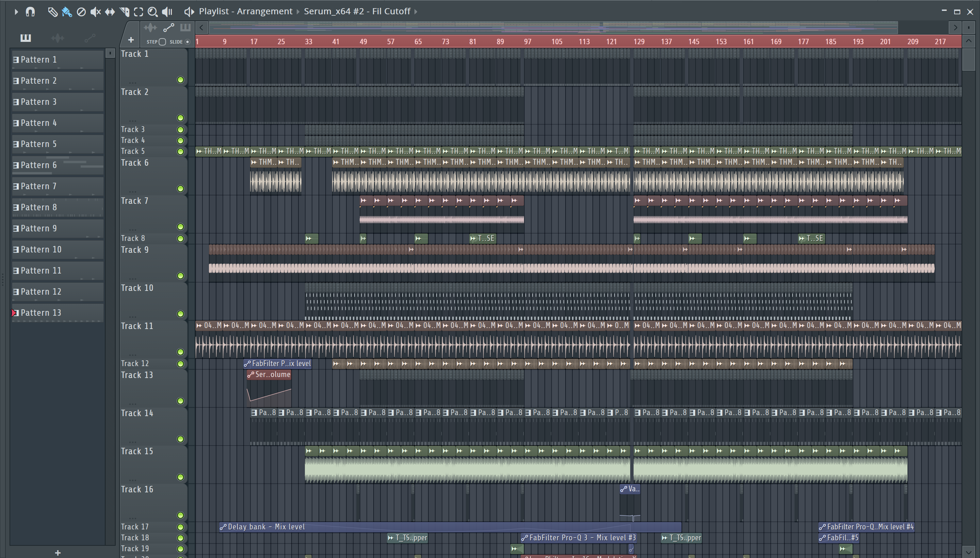Screen dimensions: 980x558
Task: Select Pattern 10 in the picker
Action: pyautogui.click(x=58, y=249)
